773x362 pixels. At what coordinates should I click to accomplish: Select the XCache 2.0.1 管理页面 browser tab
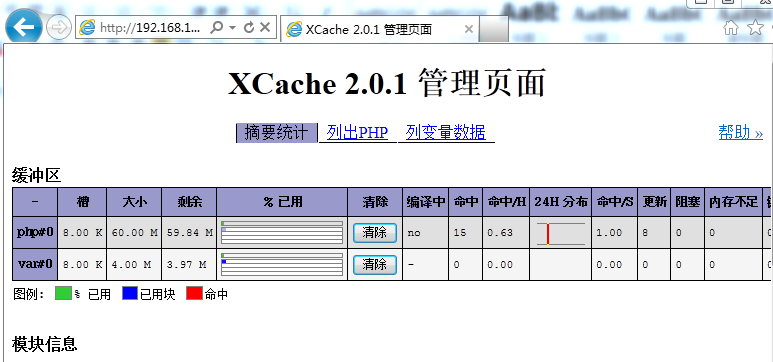380,29
